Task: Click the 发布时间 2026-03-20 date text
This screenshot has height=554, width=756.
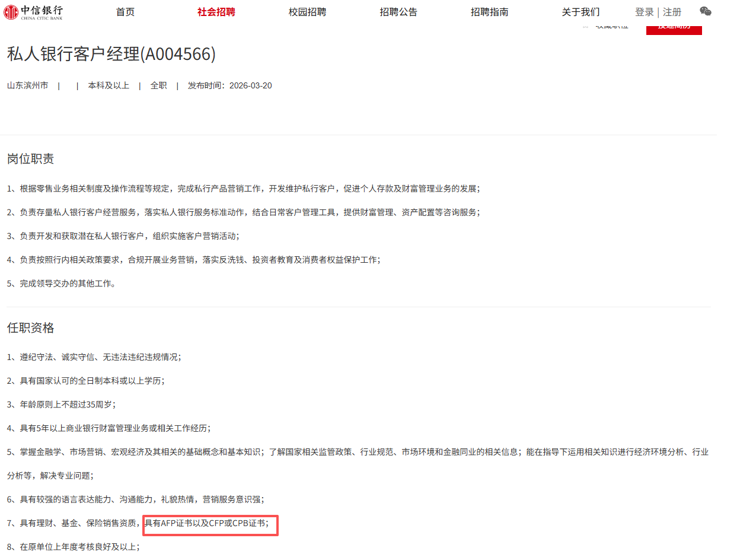Action: point(229,85)
